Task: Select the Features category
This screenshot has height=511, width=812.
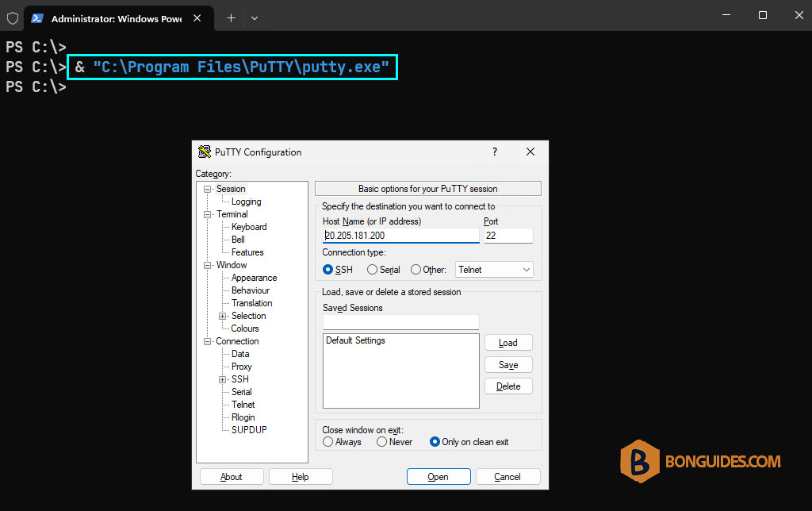Action: point(247,252)
